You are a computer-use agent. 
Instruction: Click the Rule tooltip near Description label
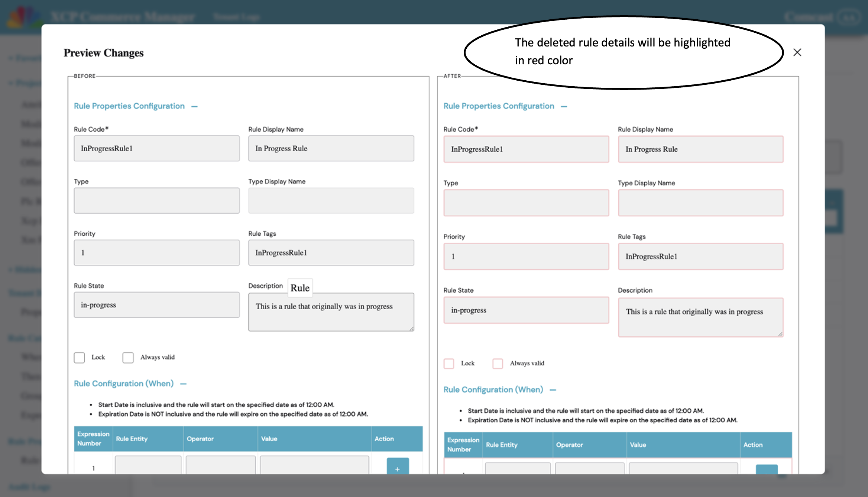[300, 288]
